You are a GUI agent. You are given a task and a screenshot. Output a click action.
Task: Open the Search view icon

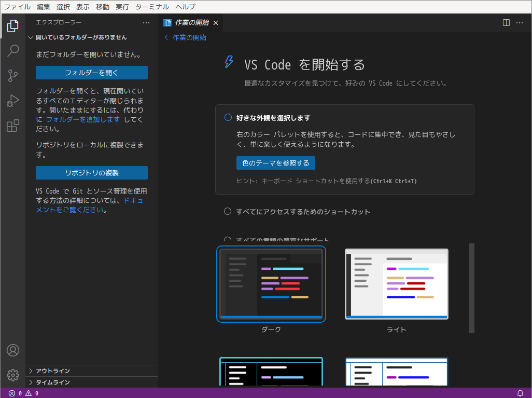pos(13,51)
